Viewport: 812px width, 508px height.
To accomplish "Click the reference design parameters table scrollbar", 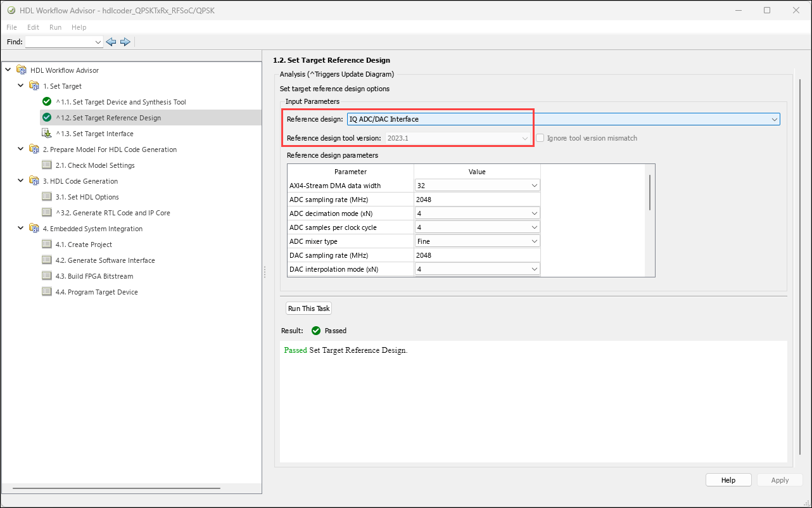I will [650, 192].
